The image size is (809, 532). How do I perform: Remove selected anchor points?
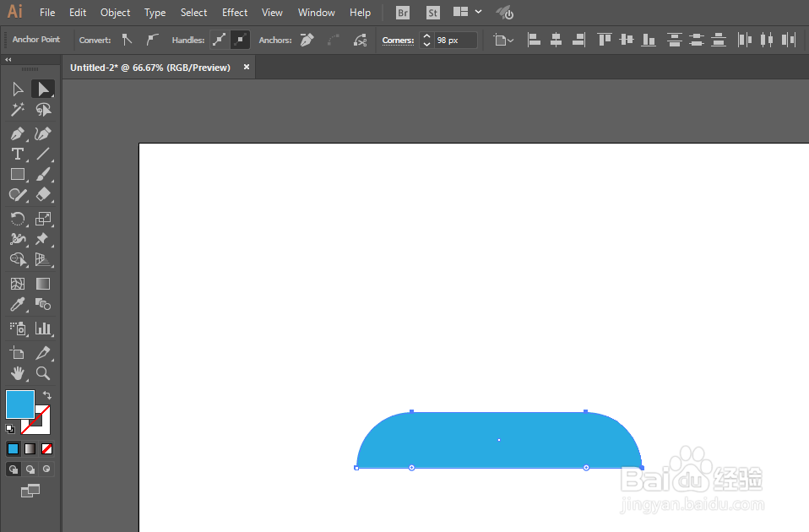tap(307, 40)
